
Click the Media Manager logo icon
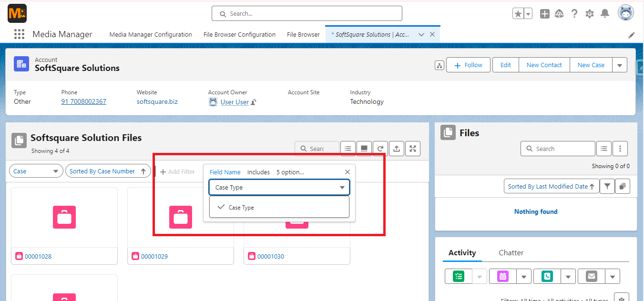pos(17,13)
